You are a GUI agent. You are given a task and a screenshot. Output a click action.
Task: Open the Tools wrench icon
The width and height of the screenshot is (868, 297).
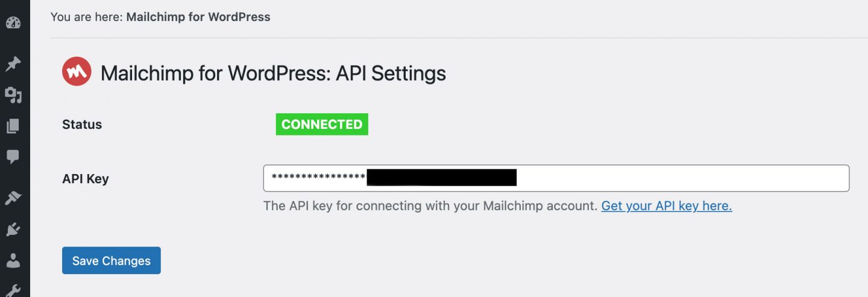tap(13, 290)
